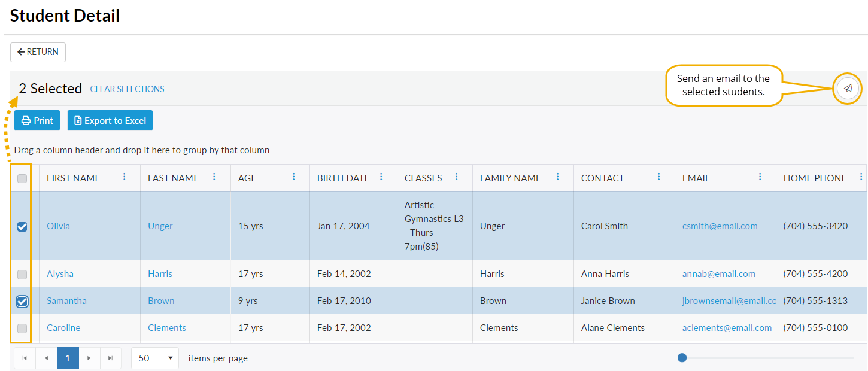This screenshot has height=371, width=868.
Task: Open Birth Date column menu icon
Action: click(381, 177)
